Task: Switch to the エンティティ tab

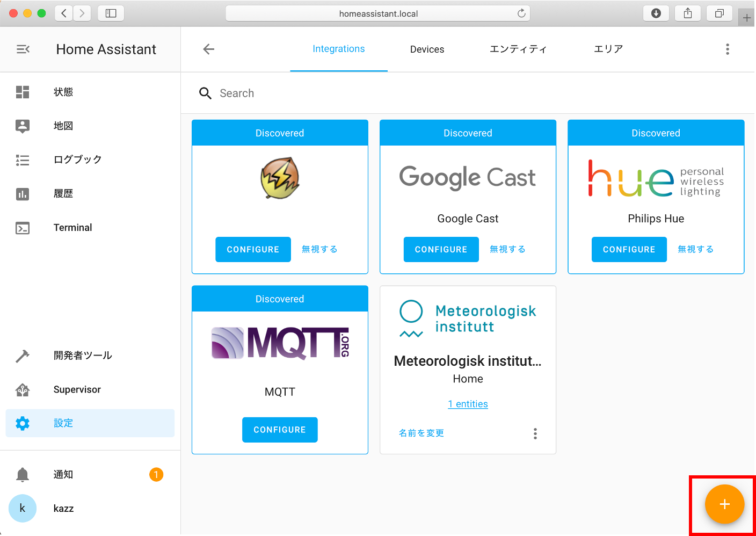Action: 518,49
